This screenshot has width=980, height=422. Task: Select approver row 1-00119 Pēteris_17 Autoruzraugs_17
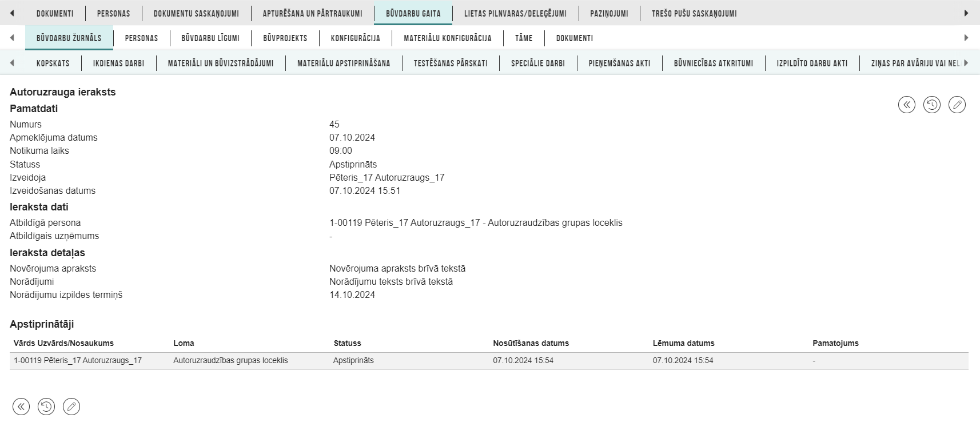[489, 361]
